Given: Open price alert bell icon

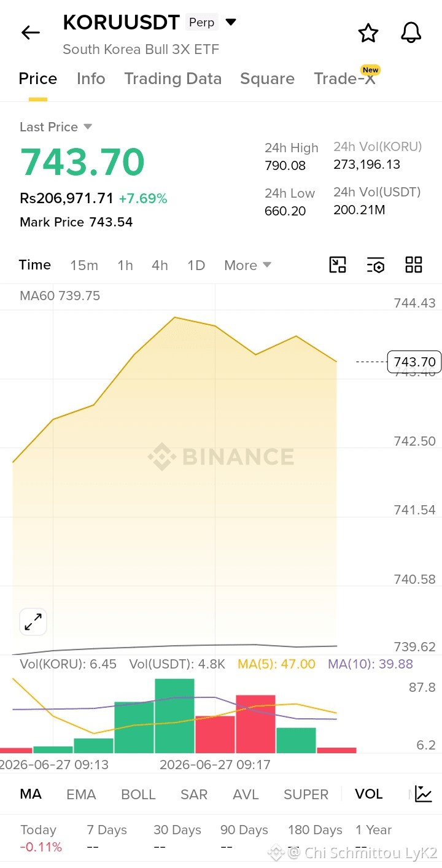Looking at the screenshot, I should (x=411, y=33).
